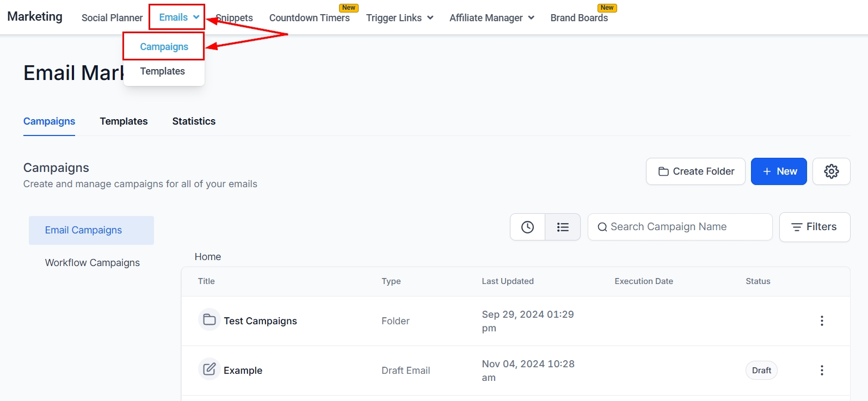Click the Create Folder button
The height and width of the screenshot is (401, 868).
tap(695, 171)
